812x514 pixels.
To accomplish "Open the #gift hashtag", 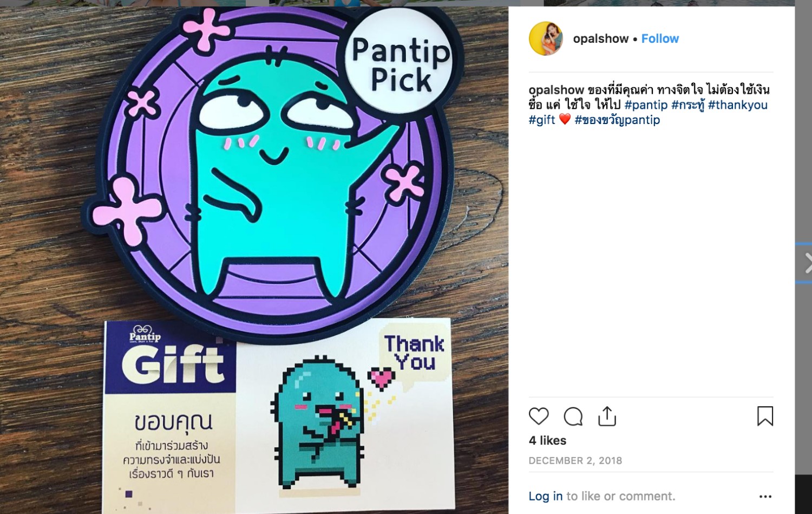I will tap(542, 120).
